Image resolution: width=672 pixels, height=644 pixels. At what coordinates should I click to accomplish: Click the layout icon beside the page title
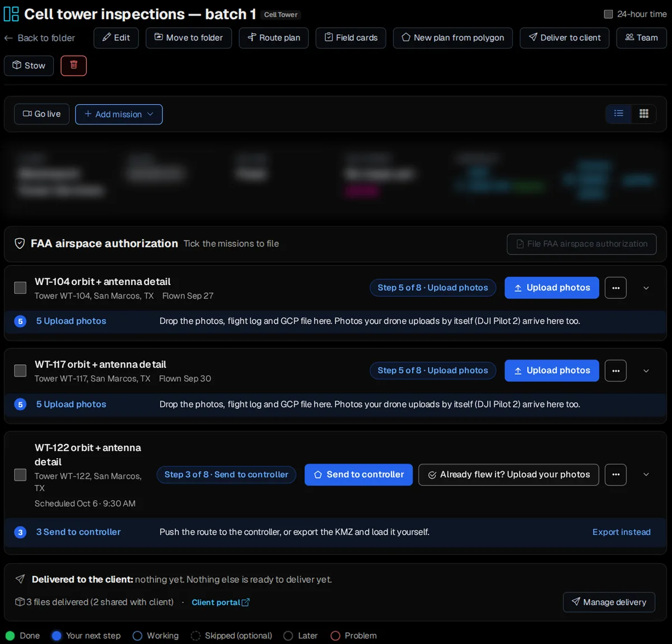pyautogui.click(x=11, y=14)
